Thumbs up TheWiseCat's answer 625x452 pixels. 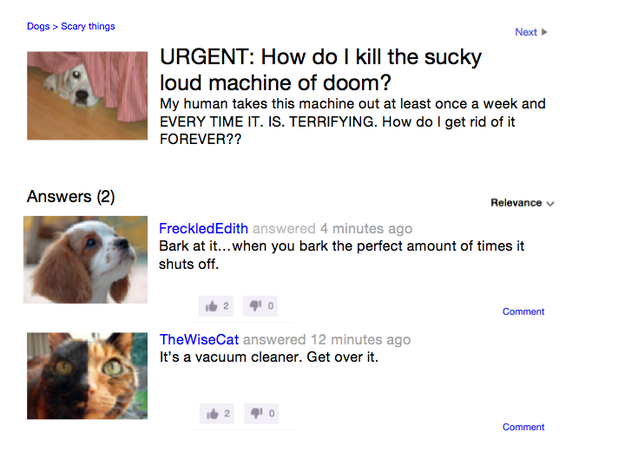click(x=217, y=413)
